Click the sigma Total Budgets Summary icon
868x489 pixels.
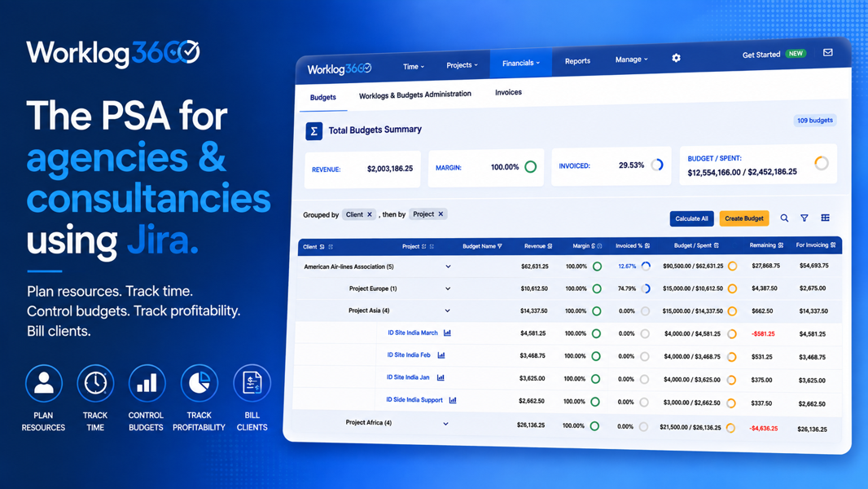(x=313, y=131)
